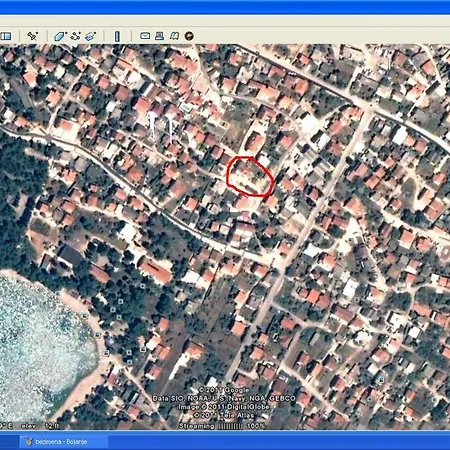Click the Image © 2011 DigitalGlobe text
This screenshot has height=450, width=450.
(x=224, y=407)
